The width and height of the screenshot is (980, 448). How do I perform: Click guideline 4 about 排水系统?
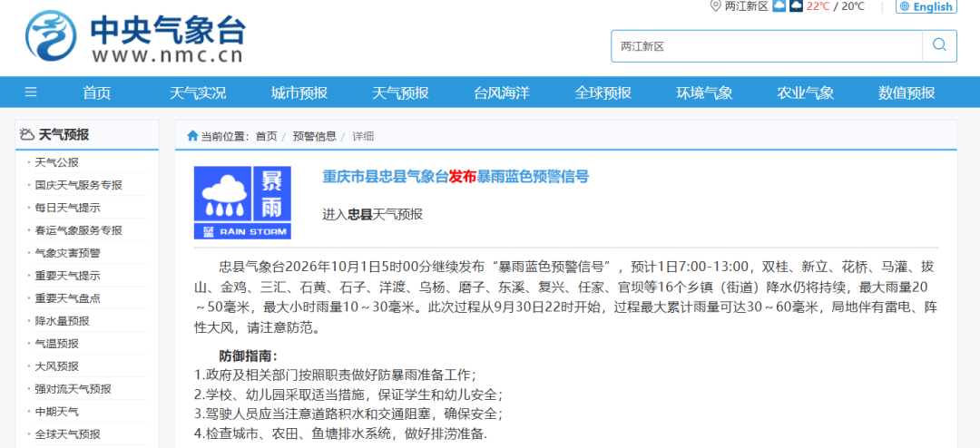coord(340,433)
